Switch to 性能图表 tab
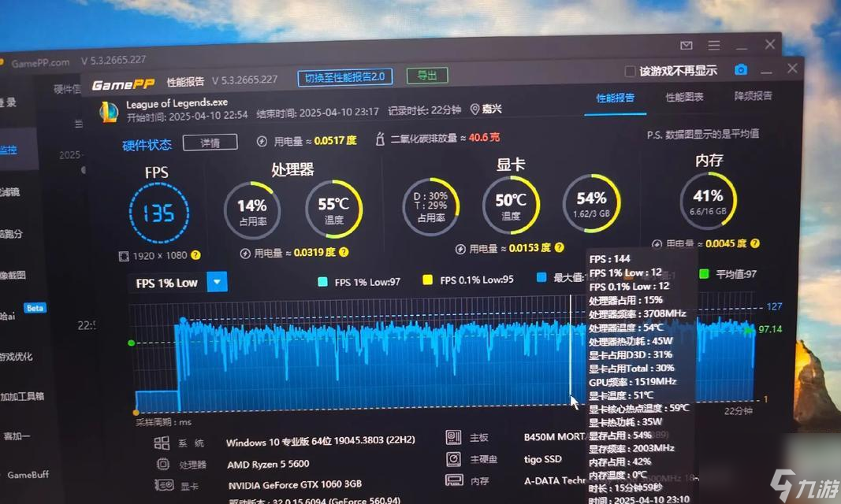The width and height of the screenshot is (841, 504). pyautogui.click(x=684, y=97)
